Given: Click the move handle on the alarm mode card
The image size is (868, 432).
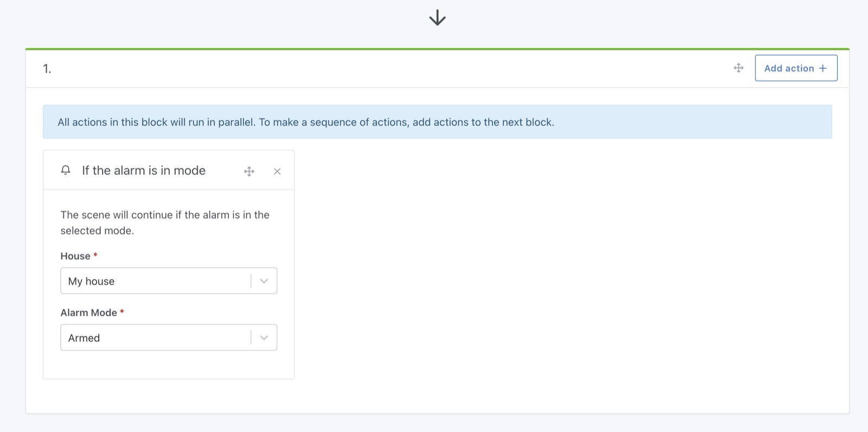Looking at the screenshot, I should [x=249, y=171].
